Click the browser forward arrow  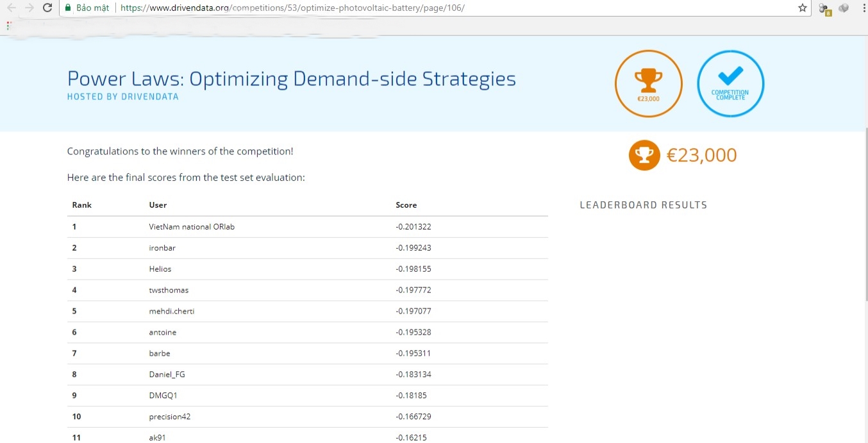(29, 8)
